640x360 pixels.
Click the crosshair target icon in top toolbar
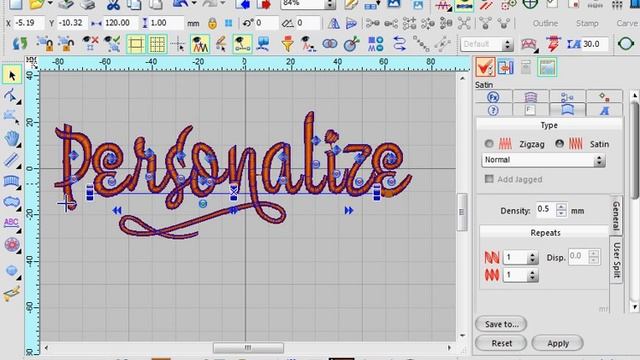(x=530, y=4)
